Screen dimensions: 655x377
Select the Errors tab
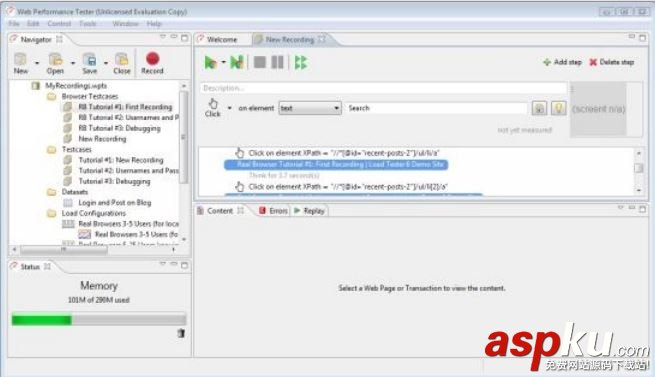point(274,211)
